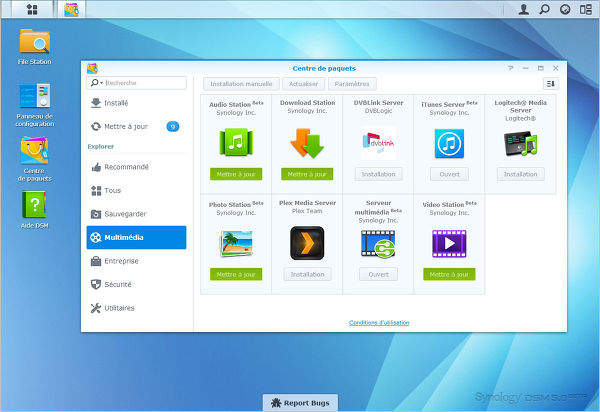Expand the user account menu in taskbar
This screenshot has width=600, height=412.
[524, 9]
